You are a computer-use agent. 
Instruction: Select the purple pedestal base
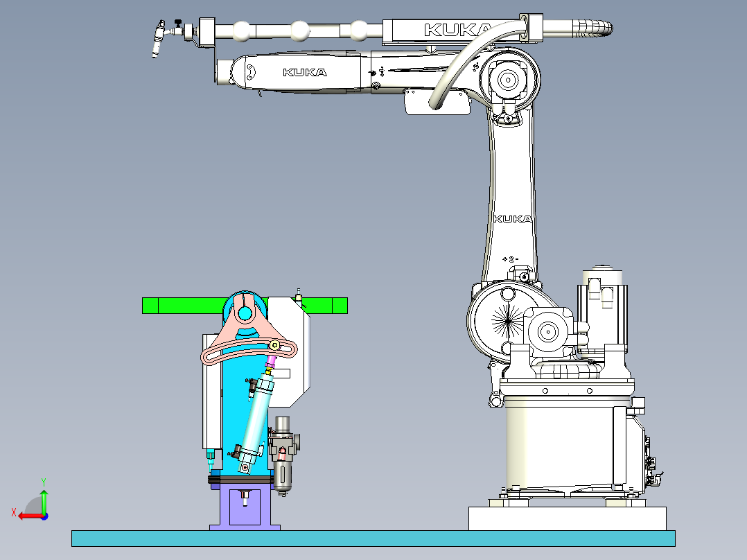tap(245, 506)
